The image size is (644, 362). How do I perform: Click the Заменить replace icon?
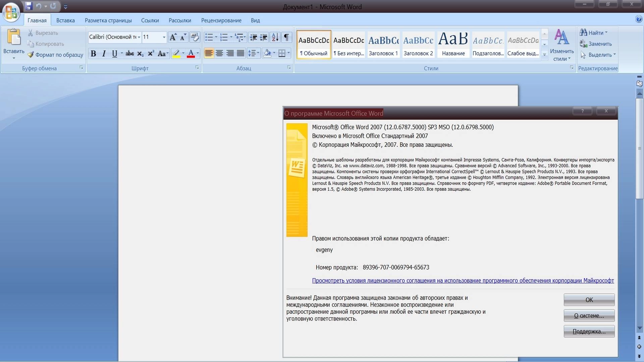click(584, 44)
